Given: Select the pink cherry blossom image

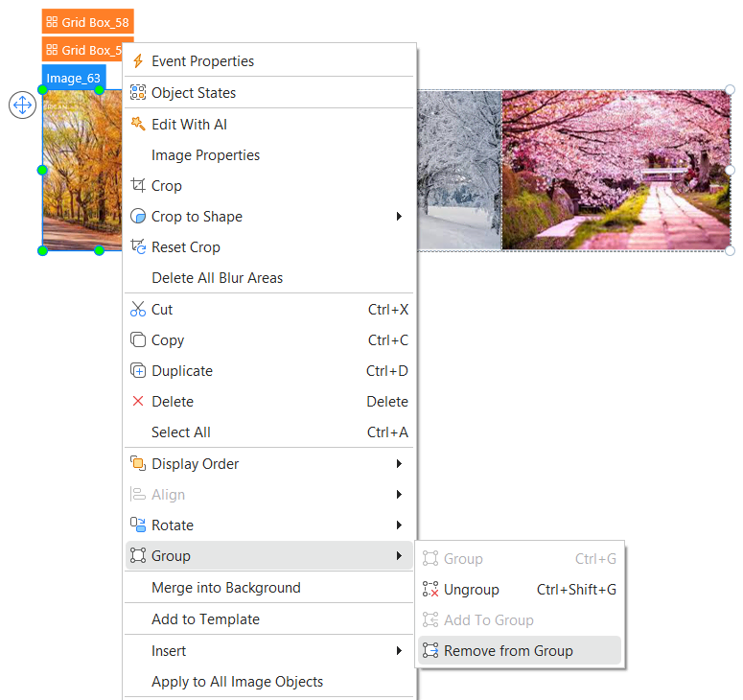Looking at the screenshot, I should click(615, 171).
